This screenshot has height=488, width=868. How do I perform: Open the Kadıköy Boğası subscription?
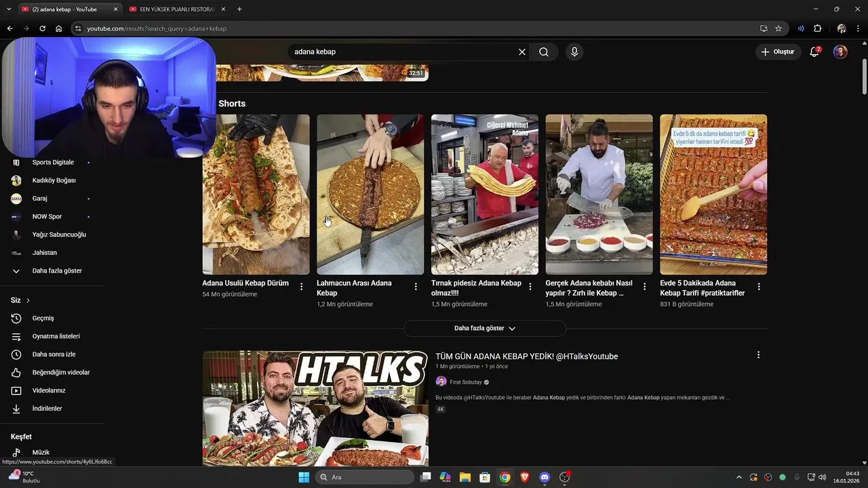pos(52,180)
